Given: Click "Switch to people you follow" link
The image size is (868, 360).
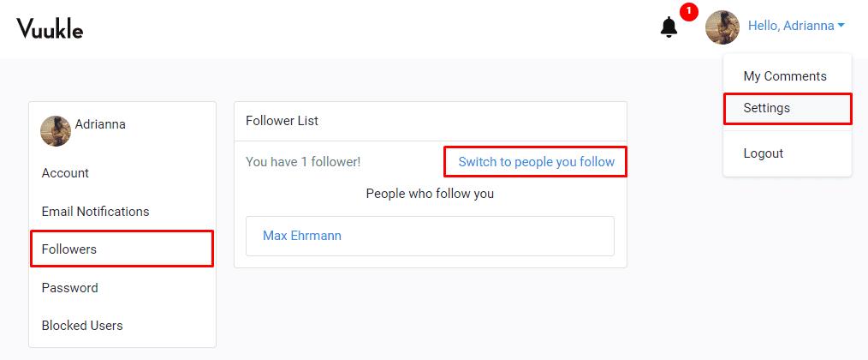Looking at the screenshot, I should coord(536,161).
